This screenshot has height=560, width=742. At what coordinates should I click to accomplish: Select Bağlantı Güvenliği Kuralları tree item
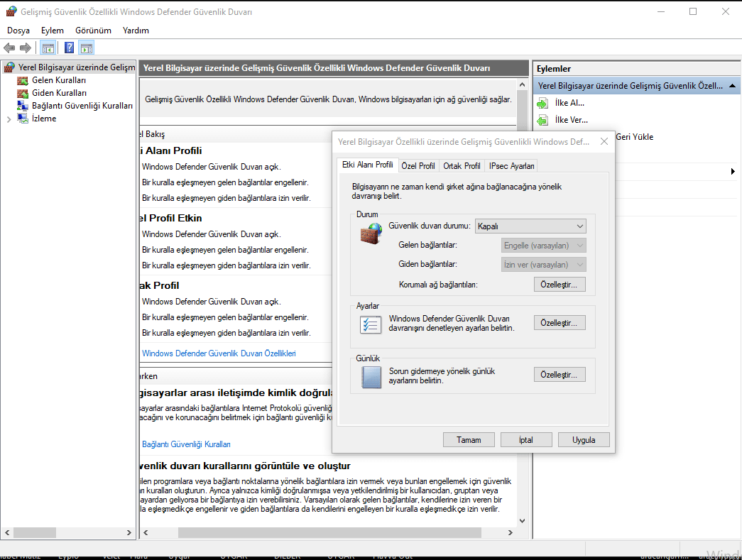[x=82, y=106]
